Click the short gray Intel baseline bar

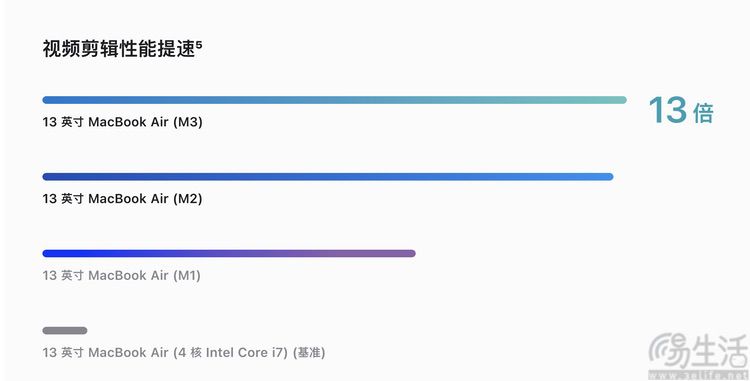(x=65, y=330)
